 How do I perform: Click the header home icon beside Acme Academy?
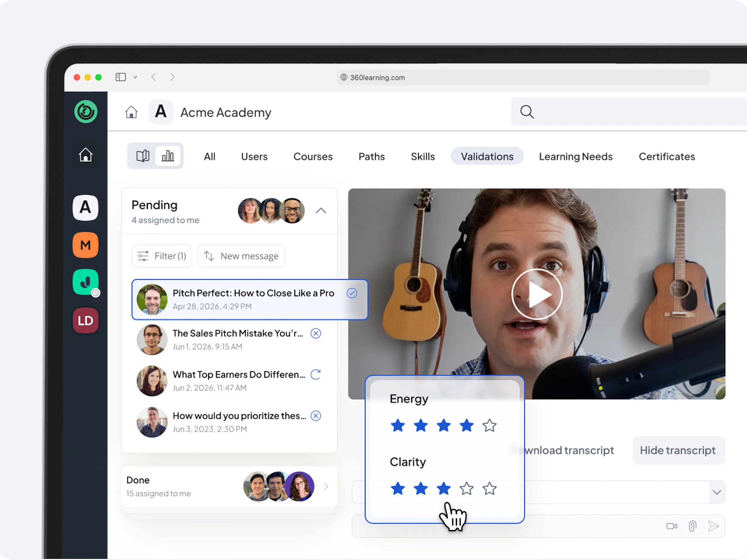131,112
